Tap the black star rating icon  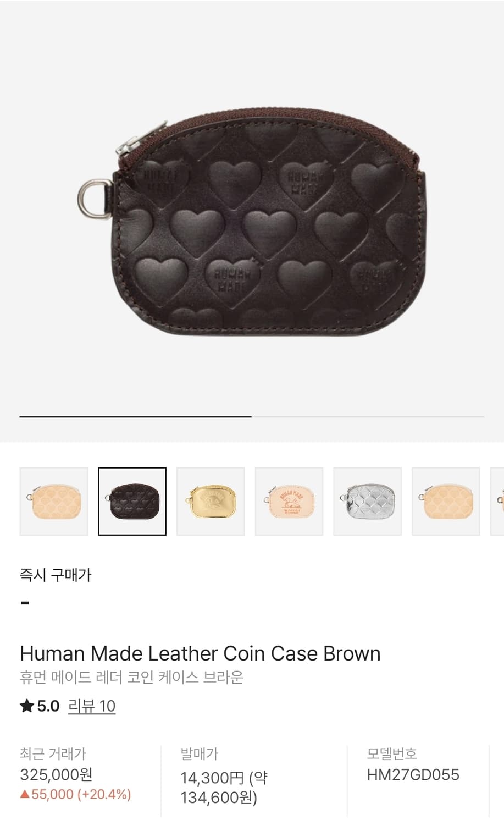pyautogui.click(x=27, y=706)
